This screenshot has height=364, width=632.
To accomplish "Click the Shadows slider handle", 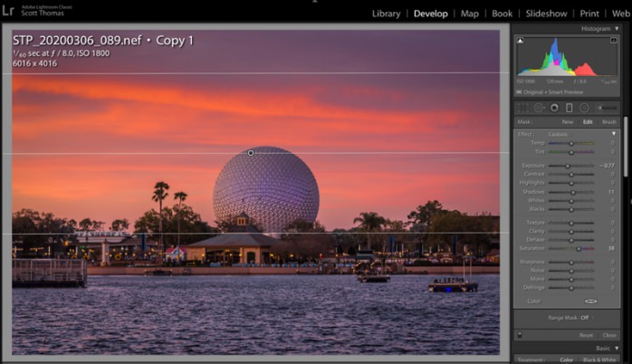I will pos(573,192).
